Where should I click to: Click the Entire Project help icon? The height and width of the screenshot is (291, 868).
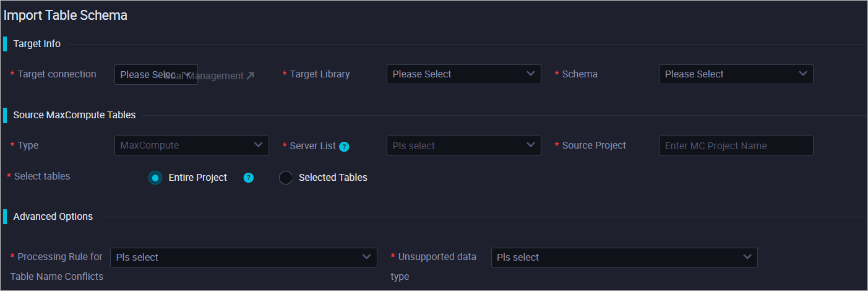pyautogui.click(x=249, y=178)
